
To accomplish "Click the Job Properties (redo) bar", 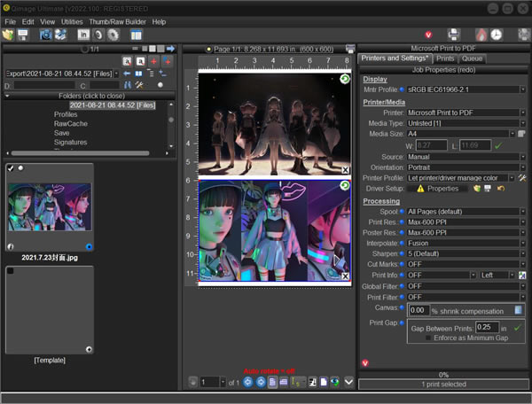I will click(443, 70).
